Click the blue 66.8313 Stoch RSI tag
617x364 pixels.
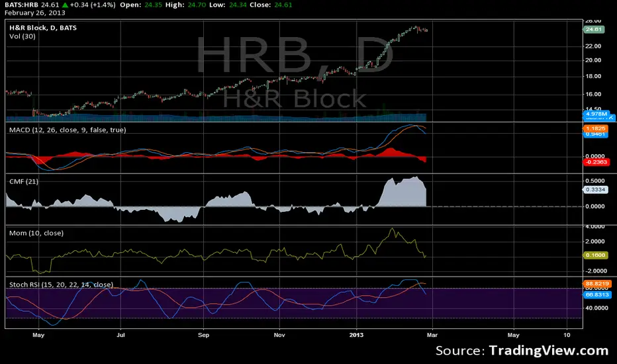click(597, 295)
